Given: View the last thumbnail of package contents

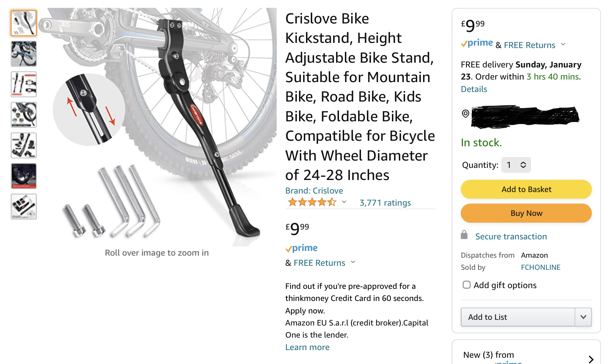Looking at the screenshot, I should (24, 206).
